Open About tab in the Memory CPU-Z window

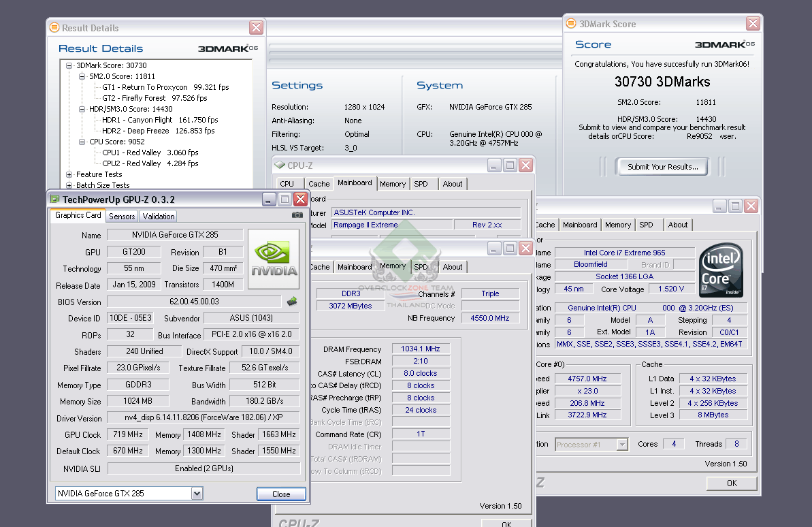coord(453,267)
